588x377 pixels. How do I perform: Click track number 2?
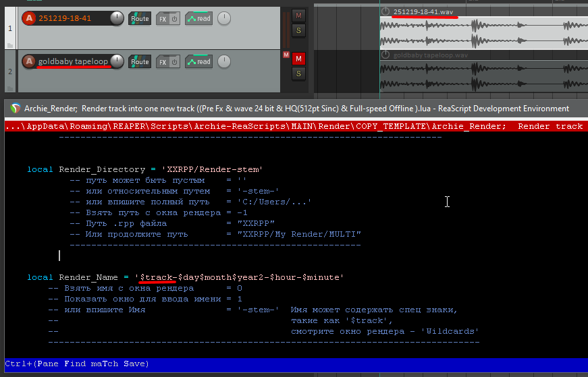click(10, 71)
